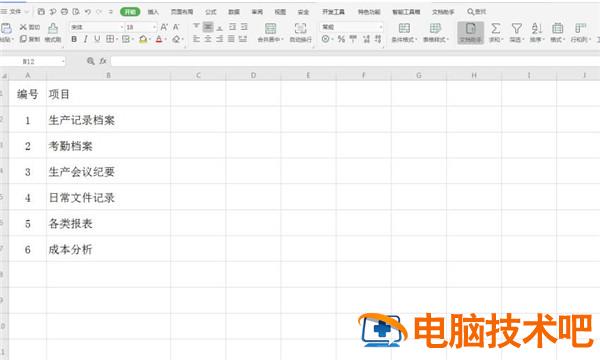Switch to the 插入 ribbon tab

click(x=153, y=12)
